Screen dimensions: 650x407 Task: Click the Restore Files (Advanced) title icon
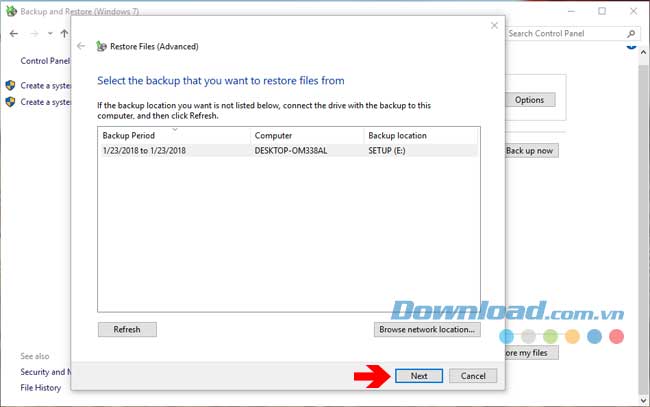(101, 46)
